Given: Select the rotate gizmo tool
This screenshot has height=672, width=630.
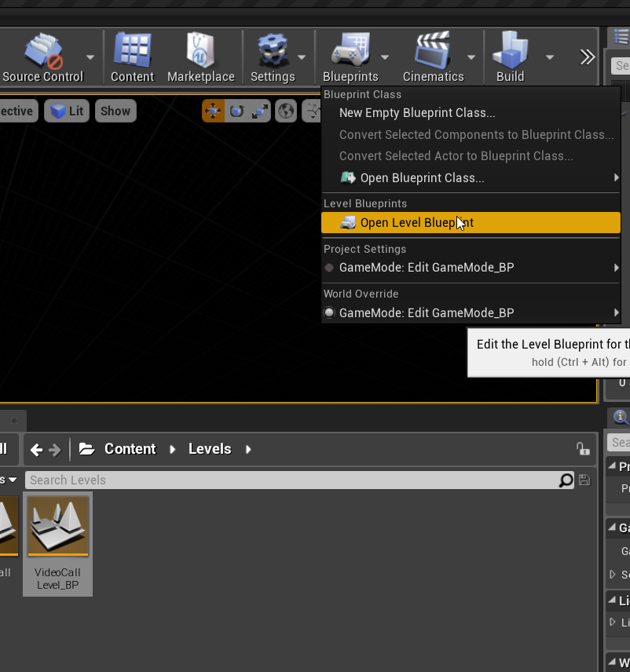Looking at the screenshot, I should point(236,111).
